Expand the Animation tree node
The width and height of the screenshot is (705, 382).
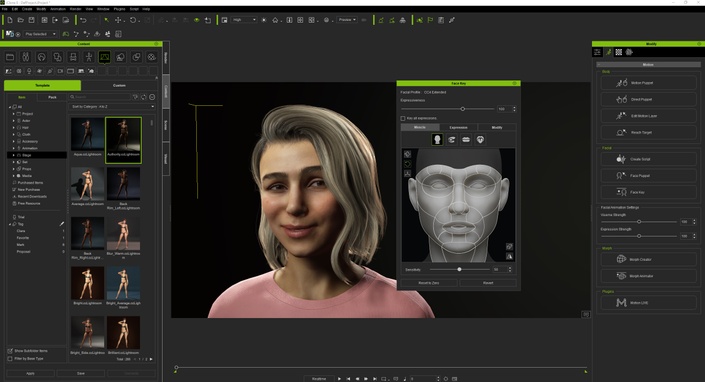tap(13, 148)
